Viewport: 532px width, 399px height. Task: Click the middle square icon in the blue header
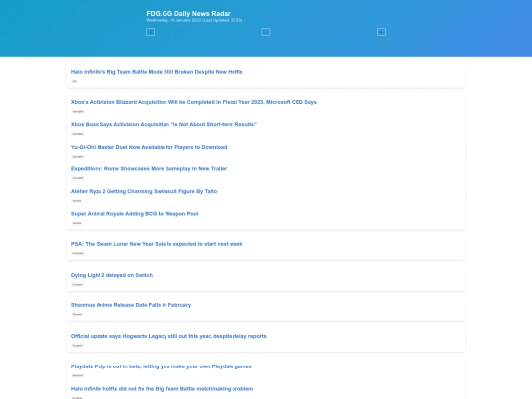tap(266, 32)
